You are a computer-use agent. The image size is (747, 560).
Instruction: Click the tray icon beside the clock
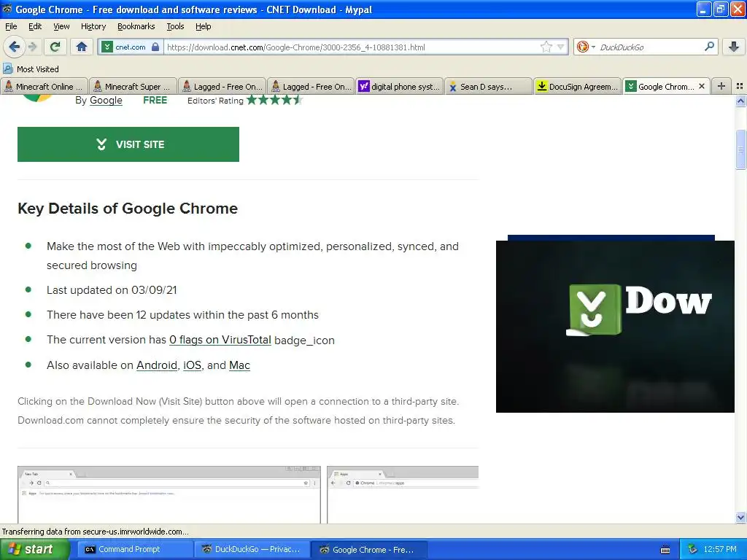coord(693,549)
